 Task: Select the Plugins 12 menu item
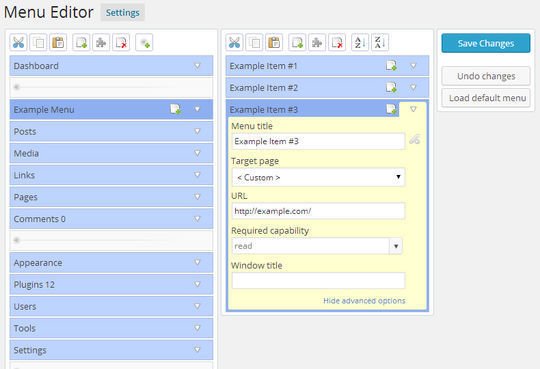coord(111,284)
